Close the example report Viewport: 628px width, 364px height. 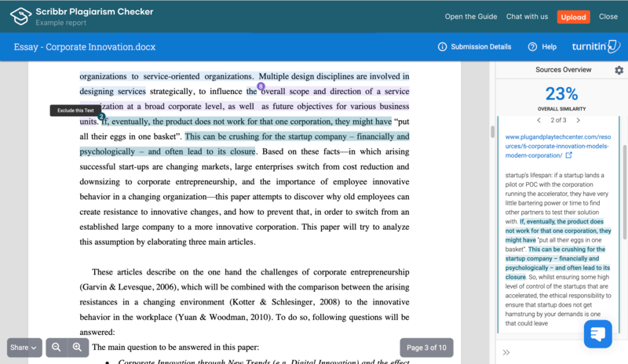(608, 16)
